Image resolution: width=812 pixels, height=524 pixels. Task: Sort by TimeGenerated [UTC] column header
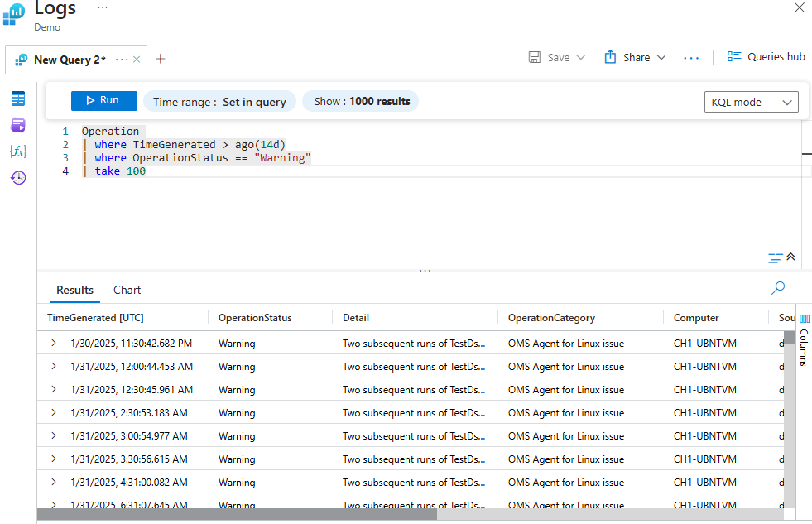coord(95,317)
